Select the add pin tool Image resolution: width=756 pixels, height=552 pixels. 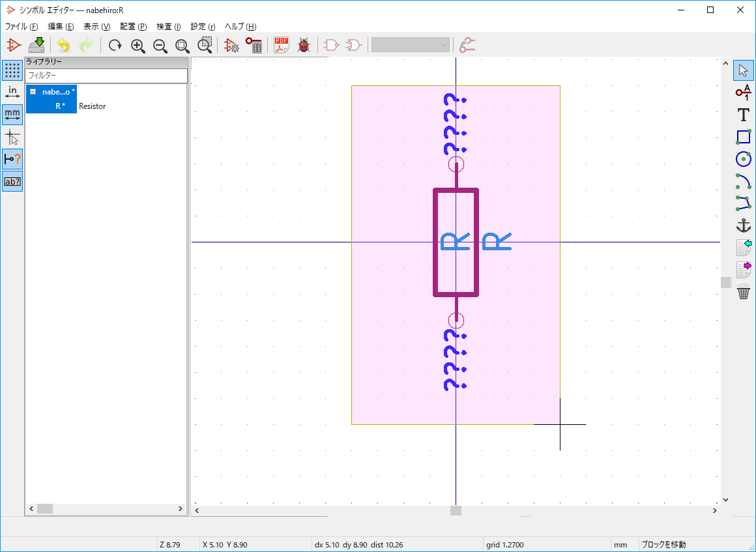(744, 92)
